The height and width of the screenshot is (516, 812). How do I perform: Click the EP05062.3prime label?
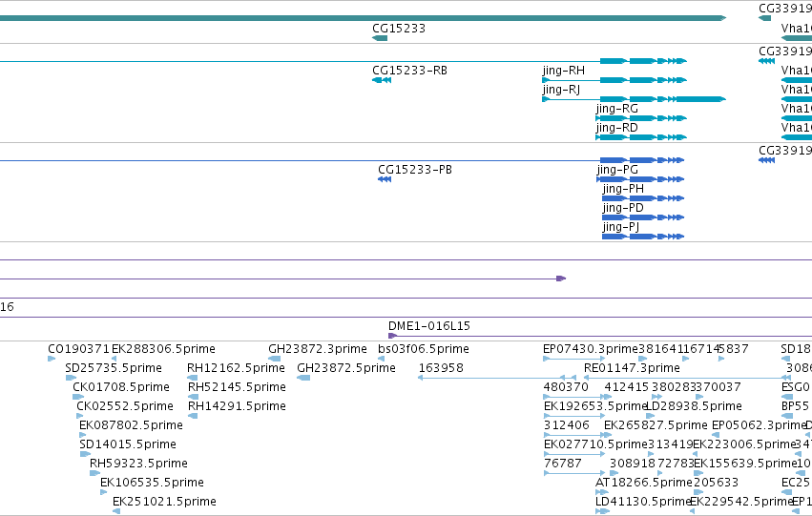760,425
